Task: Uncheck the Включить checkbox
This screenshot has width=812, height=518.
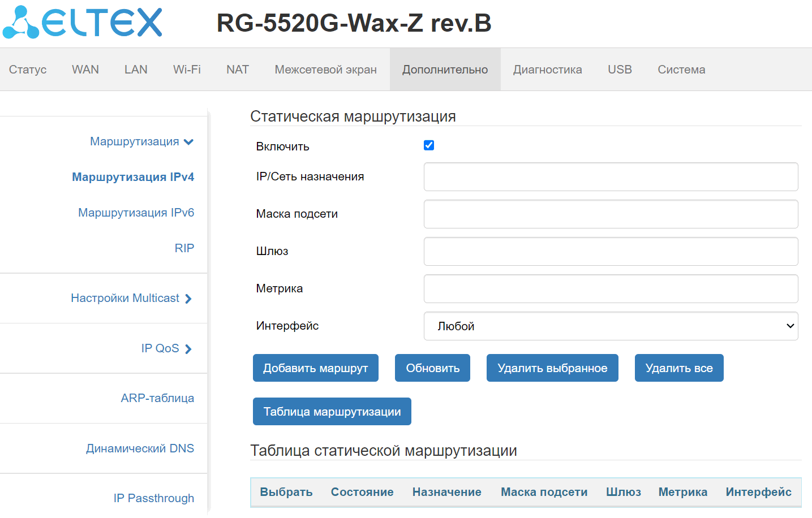Action: tap(429, 145)
